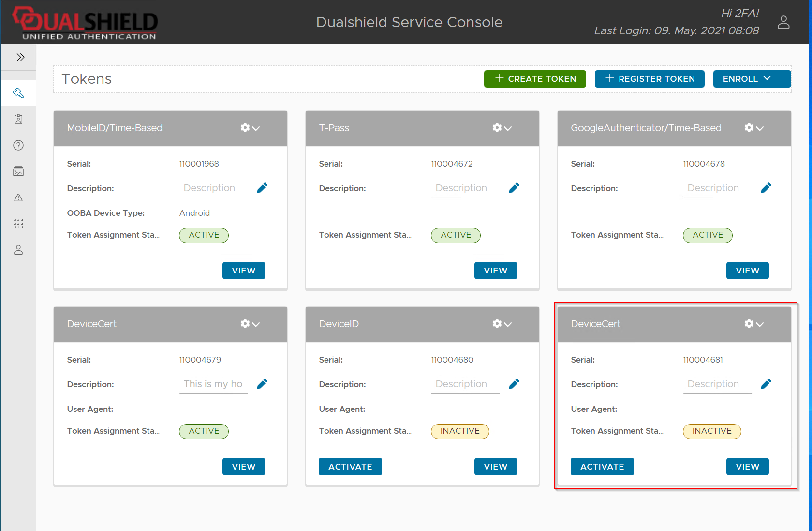Edit description of T-Pass token with pencil
Viewport: 812px width, 531px height.
coord(514,188)
